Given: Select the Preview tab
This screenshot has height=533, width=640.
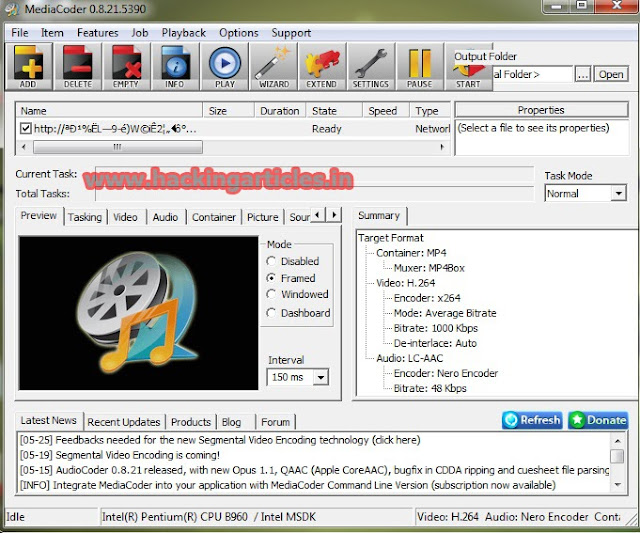Looking at the screenshot, I should (x=39, y=215).
